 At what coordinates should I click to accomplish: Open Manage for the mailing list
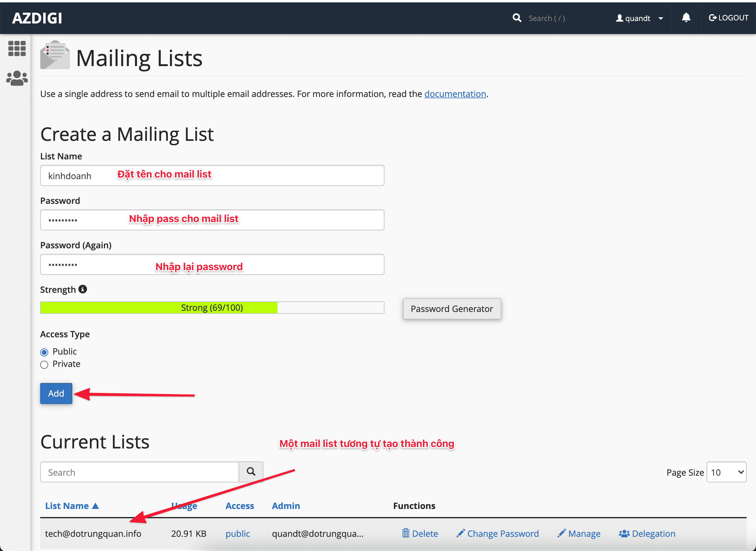click(579, 533)
